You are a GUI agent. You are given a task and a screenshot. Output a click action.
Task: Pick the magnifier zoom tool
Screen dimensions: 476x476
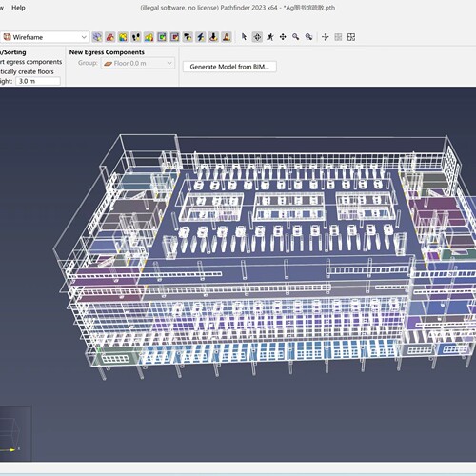pyautogui.click(x=296, y=37)
